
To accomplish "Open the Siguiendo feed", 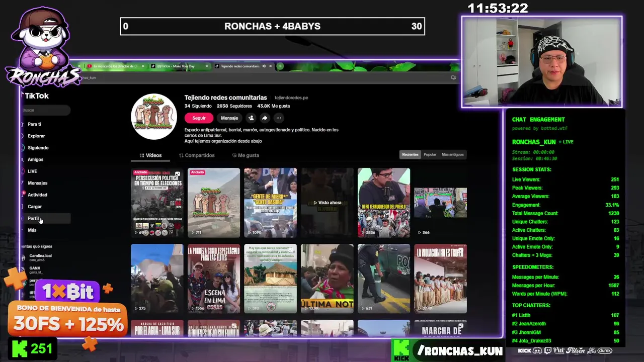I will click(x=38, y=148).
